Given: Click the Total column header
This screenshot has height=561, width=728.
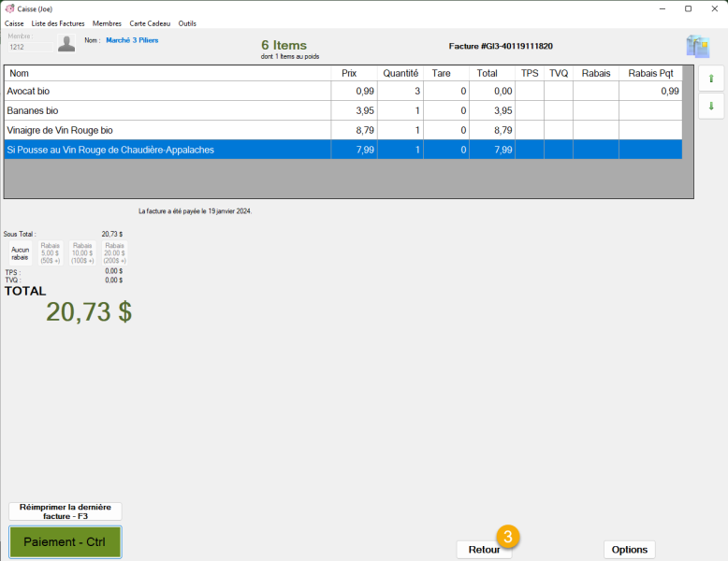Looking at the screenshot, I should click(x=492, y=73).
